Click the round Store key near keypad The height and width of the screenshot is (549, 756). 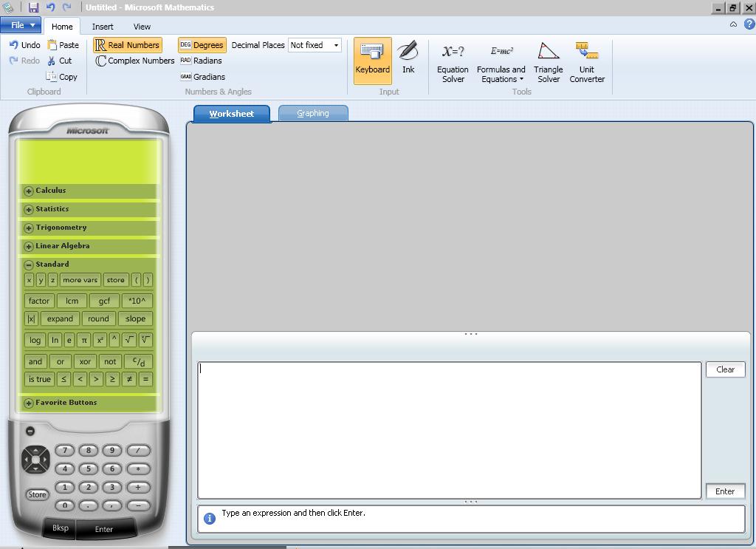37,494
